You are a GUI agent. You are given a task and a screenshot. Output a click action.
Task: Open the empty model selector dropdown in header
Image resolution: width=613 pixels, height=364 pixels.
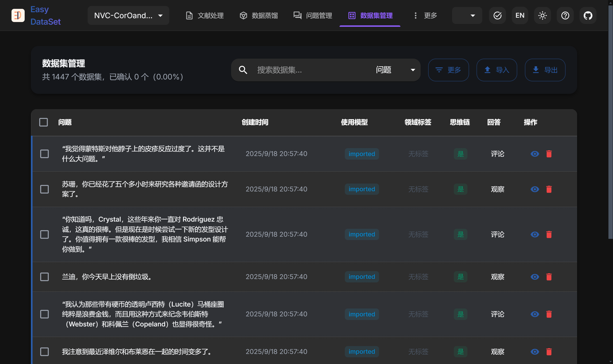467,16
